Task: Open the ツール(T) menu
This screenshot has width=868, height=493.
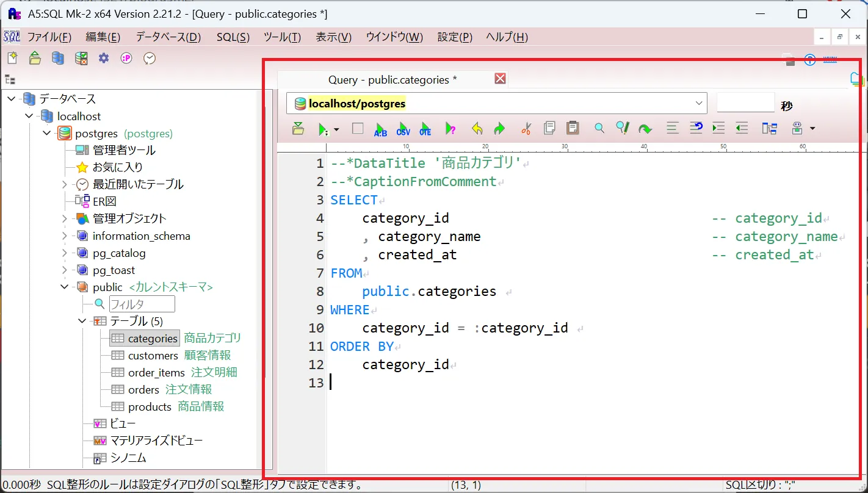Action: point(282,37)
